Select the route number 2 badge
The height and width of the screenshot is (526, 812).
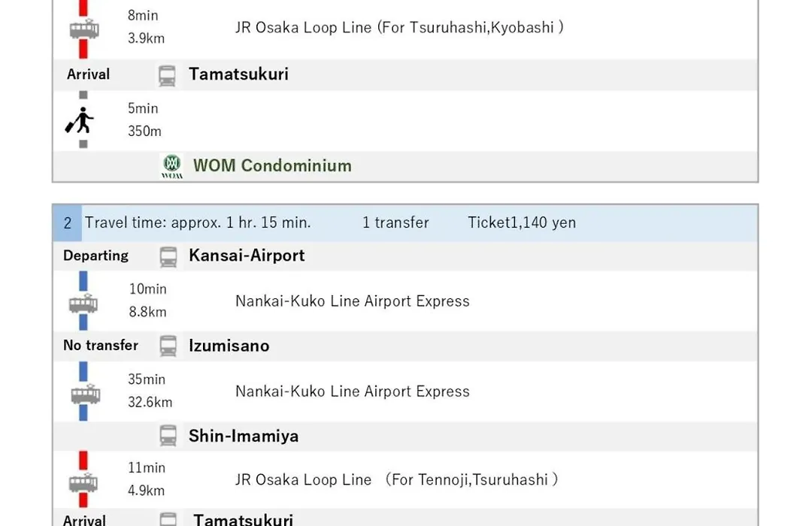(x=68, y=223)
